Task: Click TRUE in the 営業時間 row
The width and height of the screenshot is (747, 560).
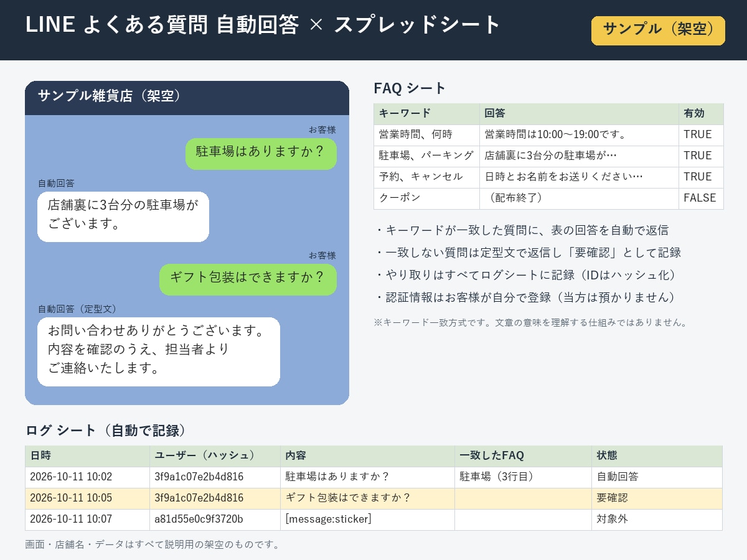Action: coord(701,135)
